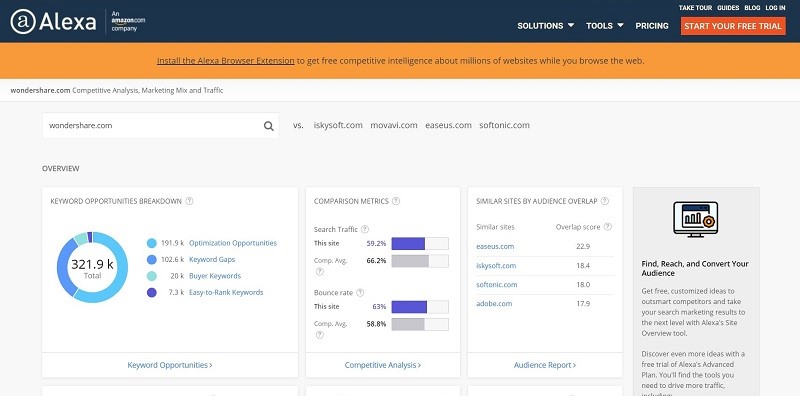
Task: Click the Alexa logo
Action: [x=54, y=22]
